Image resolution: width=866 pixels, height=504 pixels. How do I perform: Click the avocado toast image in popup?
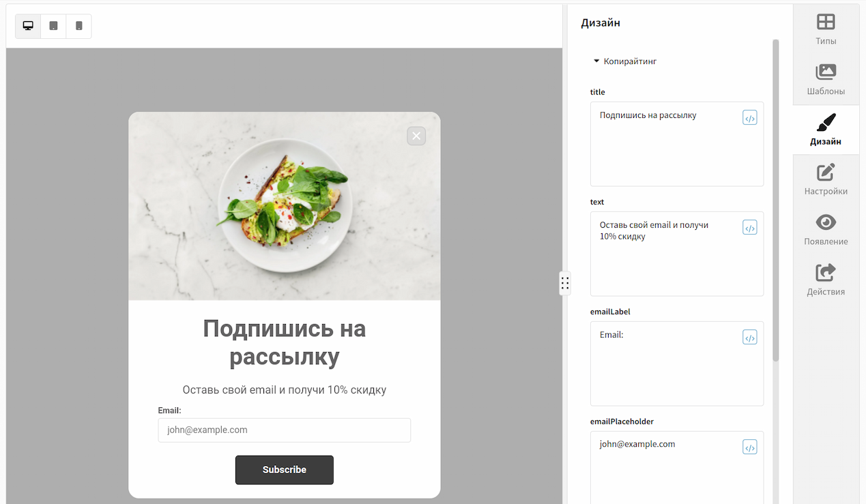(285, 206)
